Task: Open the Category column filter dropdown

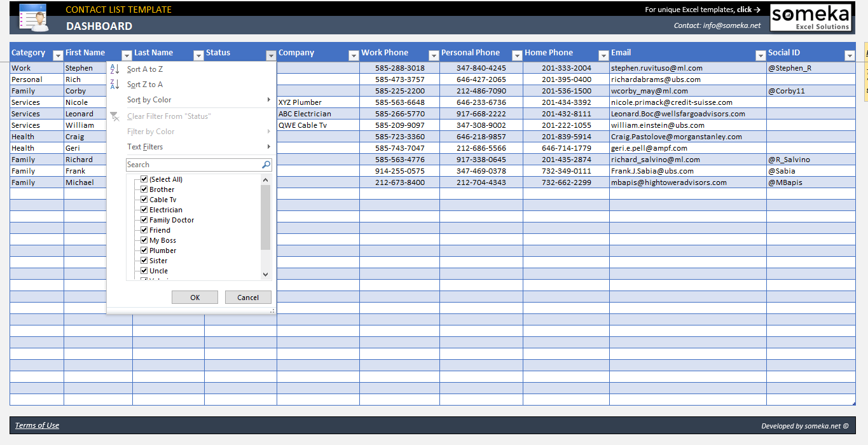Action: point(57,55)
